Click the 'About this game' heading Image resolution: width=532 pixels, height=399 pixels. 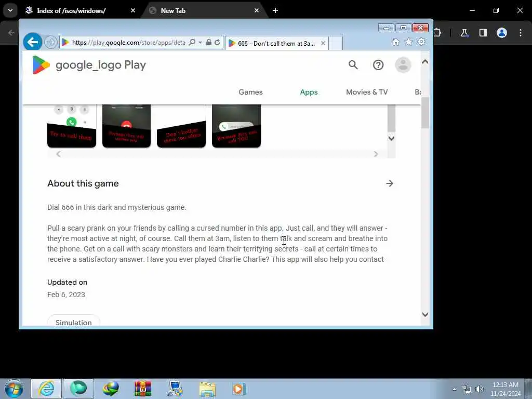(83, 183)
